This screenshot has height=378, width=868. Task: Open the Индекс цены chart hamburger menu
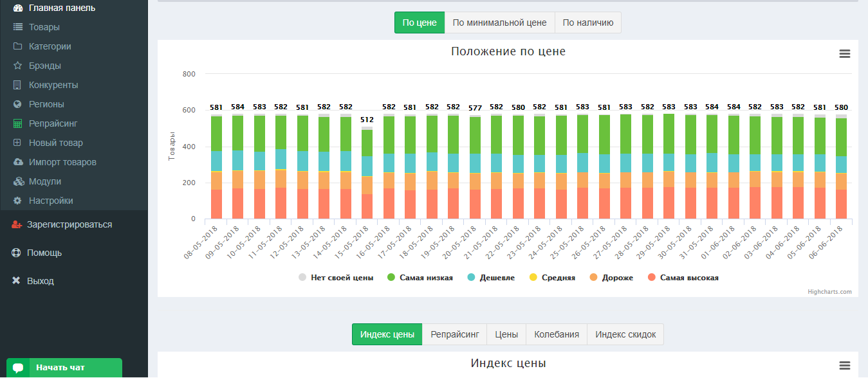coord(845,365)
